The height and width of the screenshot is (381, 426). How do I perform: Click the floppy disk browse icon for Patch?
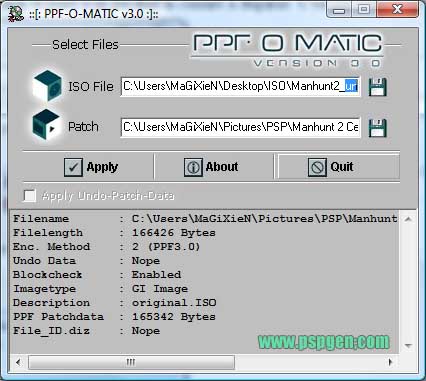(x=378, y=128)
